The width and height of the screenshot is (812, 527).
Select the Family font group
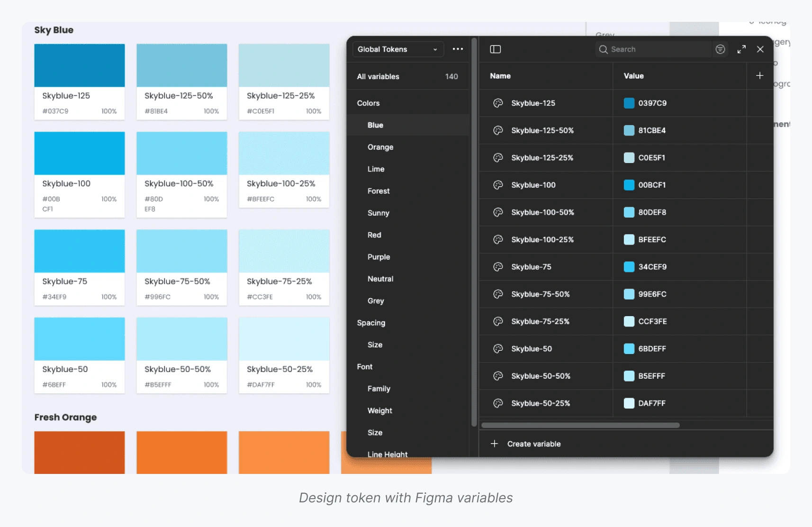[379, 389]
